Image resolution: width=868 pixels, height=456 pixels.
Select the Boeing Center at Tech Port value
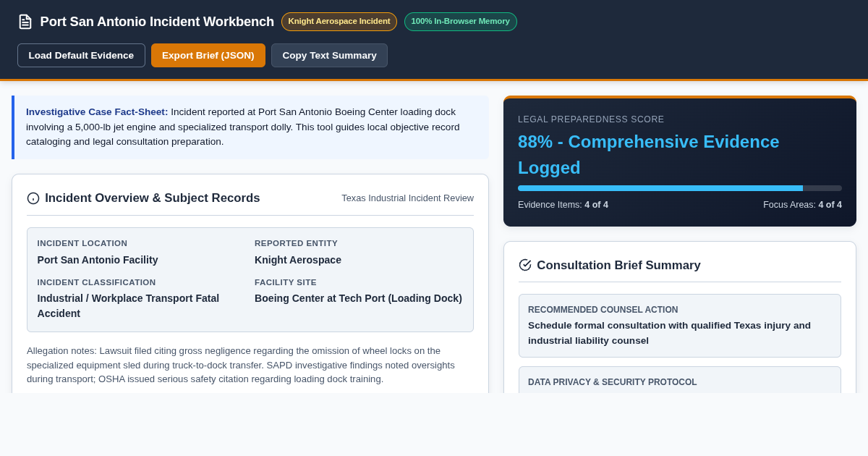pyautogui.click(x=358, y=298)
